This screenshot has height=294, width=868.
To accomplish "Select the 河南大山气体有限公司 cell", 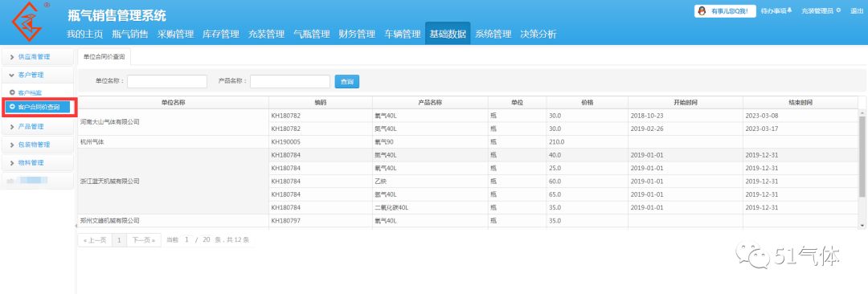I will 173,122.
